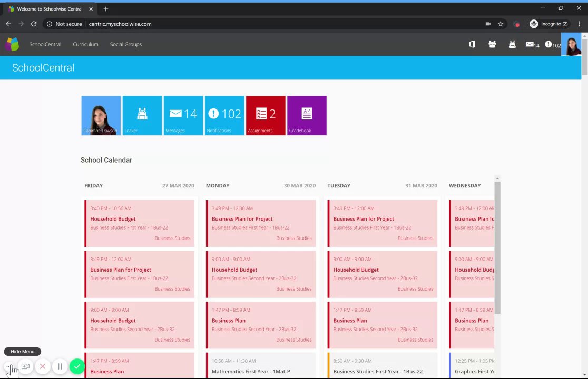Open the Caoimhe Dawson profile tile
This screenshot has width=588, height=379.
[x=101, y=115]
